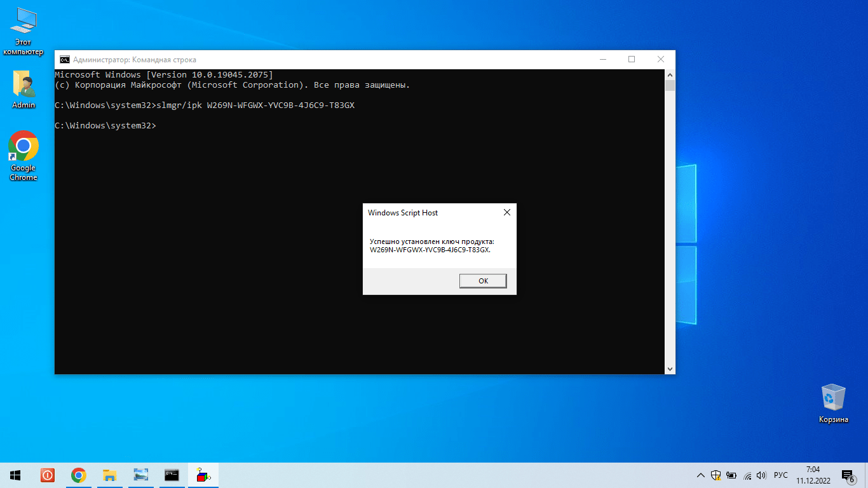Click the console scrollbar down arrow

(x=670, y=369)
